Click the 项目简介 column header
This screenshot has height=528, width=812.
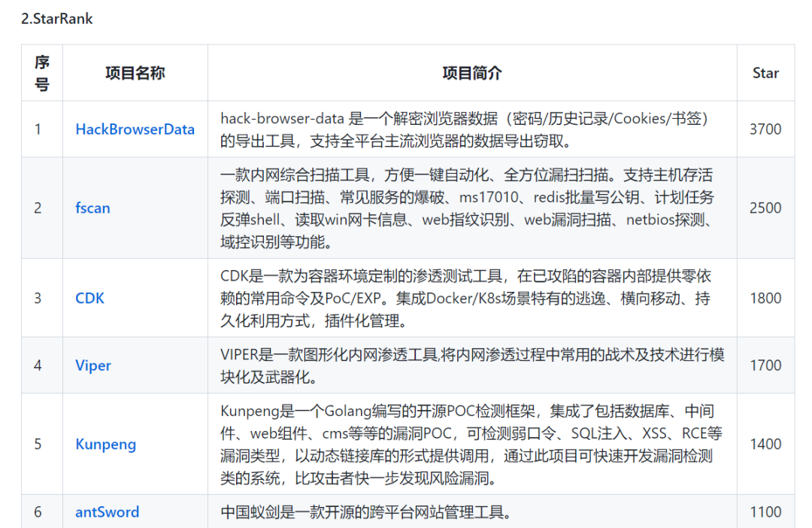(x=472, y=73)
